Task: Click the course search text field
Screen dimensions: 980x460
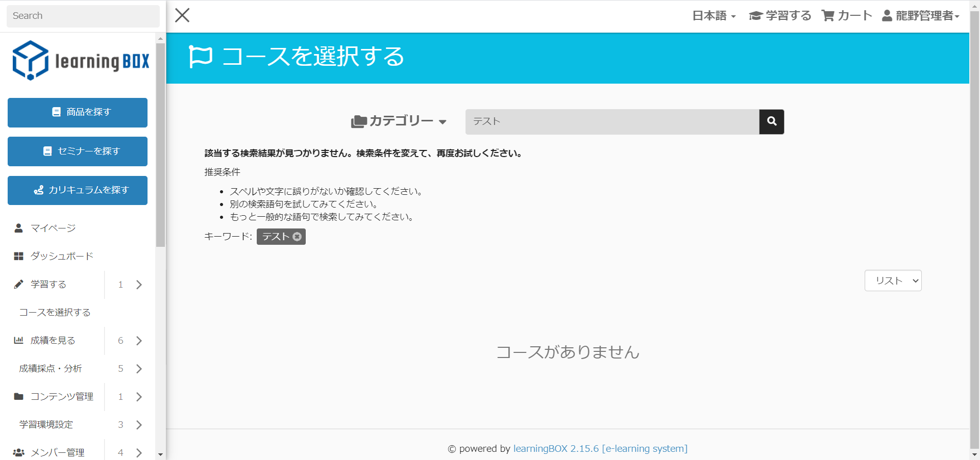Action: pyautogui.click(x=611, y=121)
